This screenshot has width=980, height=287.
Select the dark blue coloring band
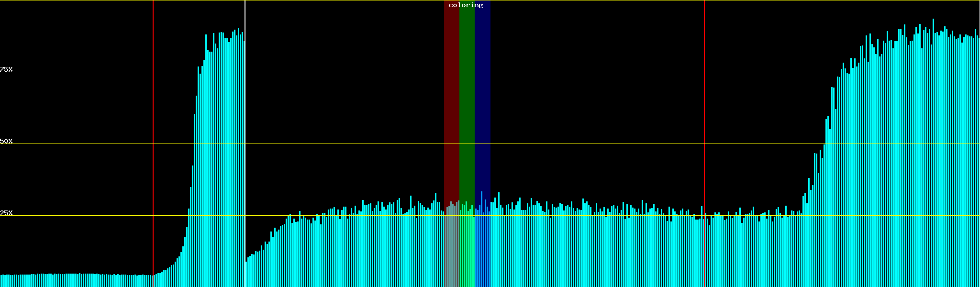pos(482,96)
